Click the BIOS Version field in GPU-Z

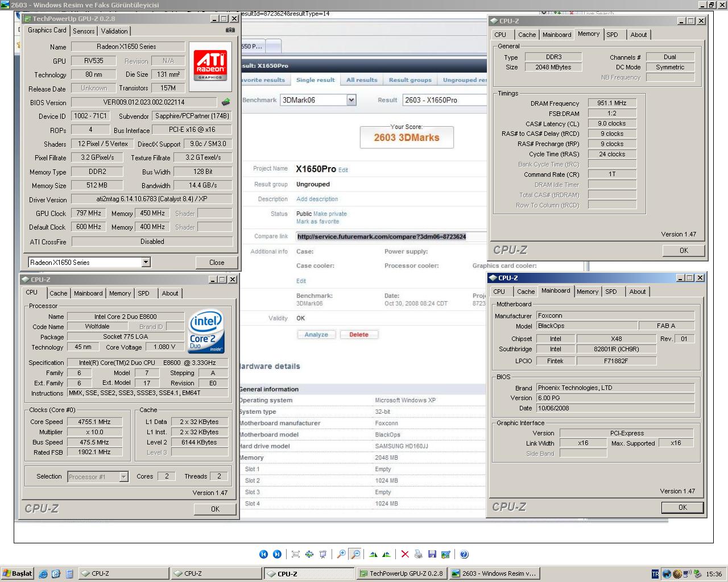144,102
